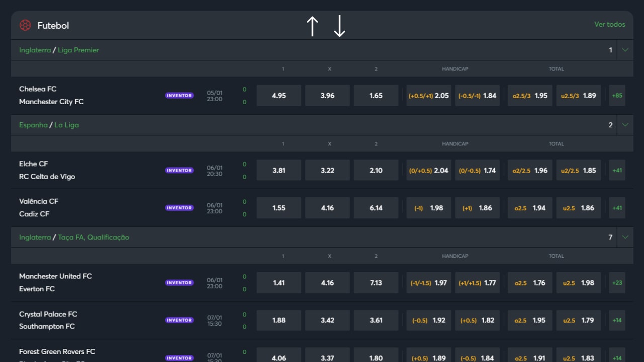Open the Taça FA, Qualificação link
The image size is (644, 362).
point(94,237)
